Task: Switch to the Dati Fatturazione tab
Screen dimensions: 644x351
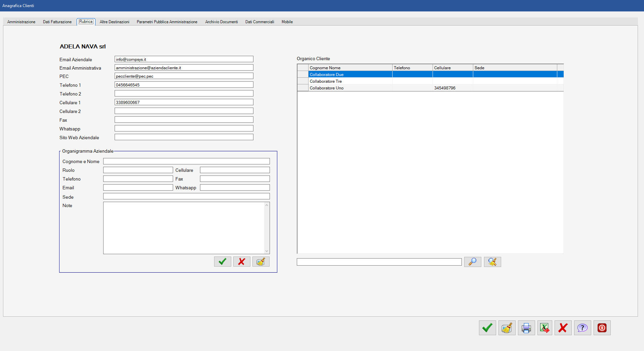Action: point(57,22)
